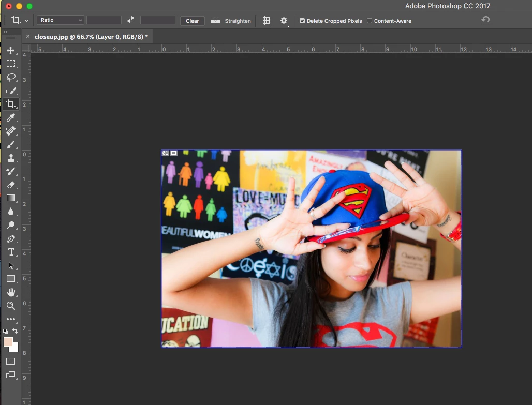Select the Eraser tool

pos(10,185)
